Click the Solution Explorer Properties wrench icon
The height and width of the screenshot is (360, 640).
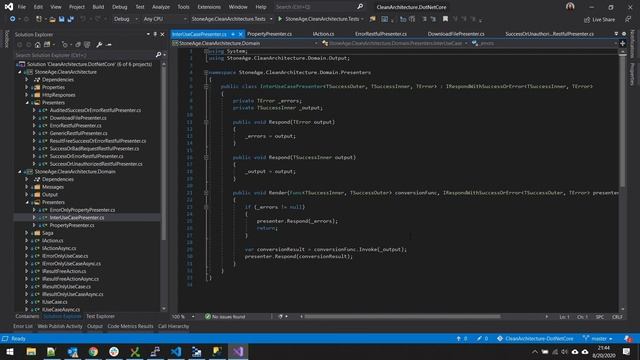99,44
